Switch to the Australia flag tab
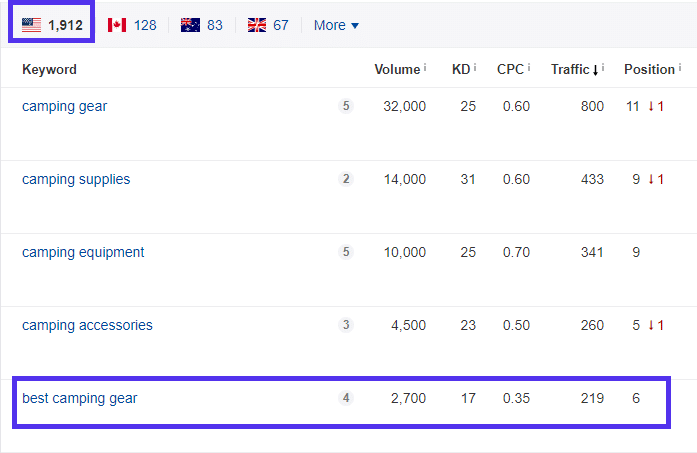Viewport: 697px width, 453px height. pos(201,24)
